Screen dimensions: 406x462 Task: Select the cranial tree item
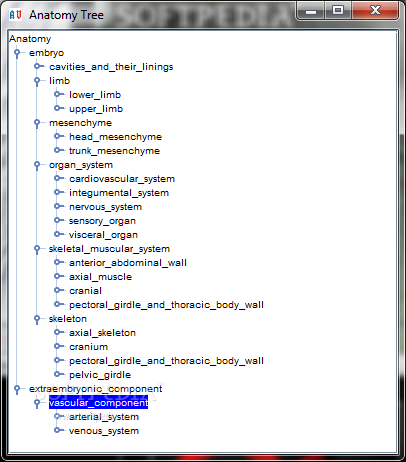coord(85,291)
